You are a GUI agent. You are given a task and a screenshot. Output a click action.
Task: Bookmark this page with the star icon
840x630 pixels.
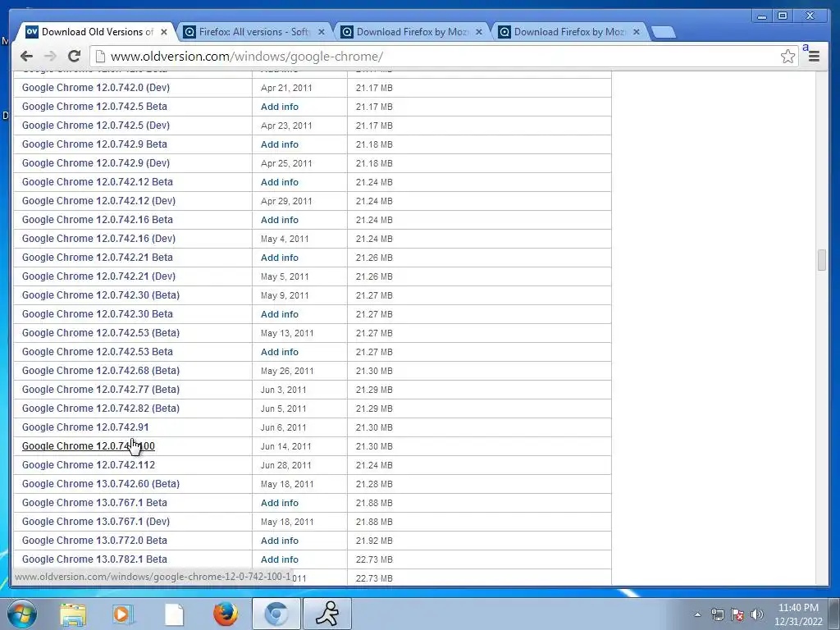coord(787,56)
